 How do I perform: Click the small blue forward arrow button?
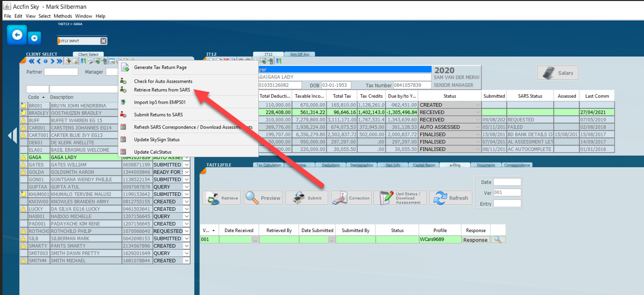[34, 38]
